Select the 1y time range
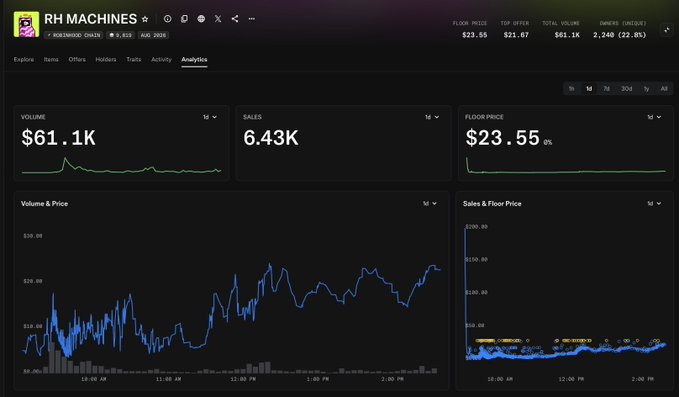Viewport: 679px width, 397px height. (647, 89)
